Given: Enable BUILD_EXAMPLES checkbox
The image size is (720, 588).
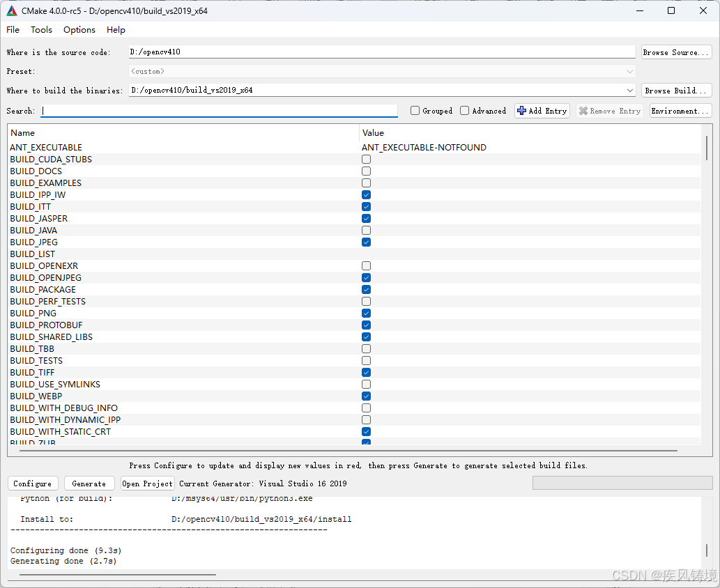Looking at the screenshot, I should [366, 183].
